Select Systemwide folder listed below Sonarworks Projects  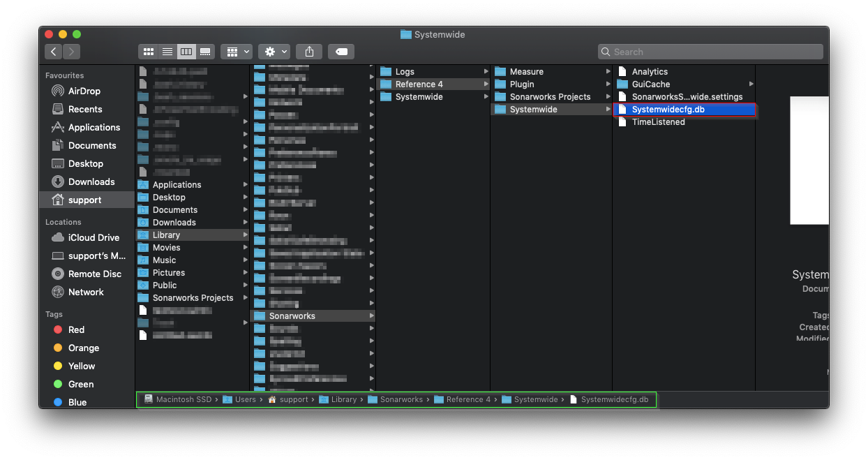(x=551, y=109)
